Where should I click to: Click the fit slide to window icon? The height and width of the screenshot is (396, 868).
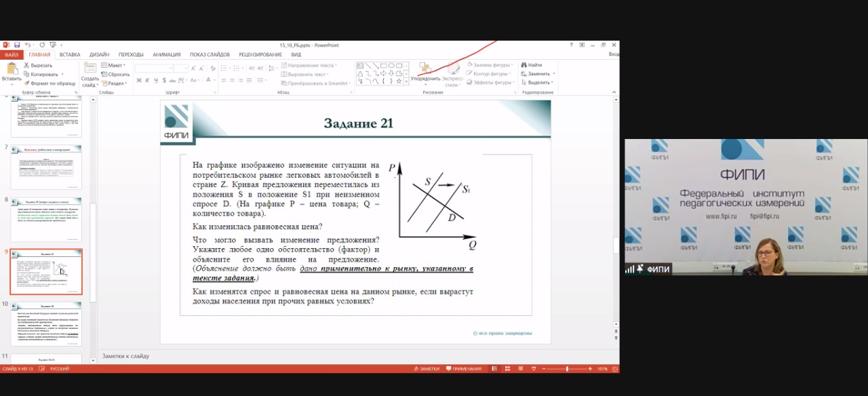(614, 369)
